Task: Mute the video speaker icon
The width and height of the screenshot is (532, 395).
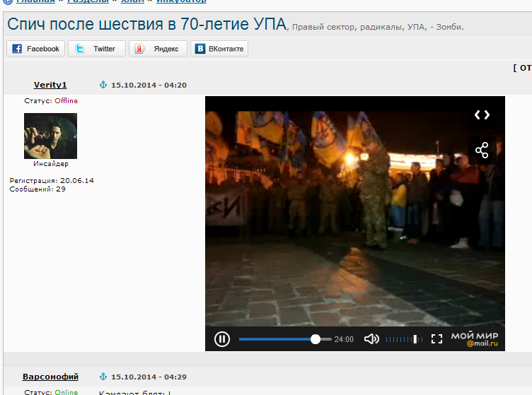Action: (x=371, y=339)
